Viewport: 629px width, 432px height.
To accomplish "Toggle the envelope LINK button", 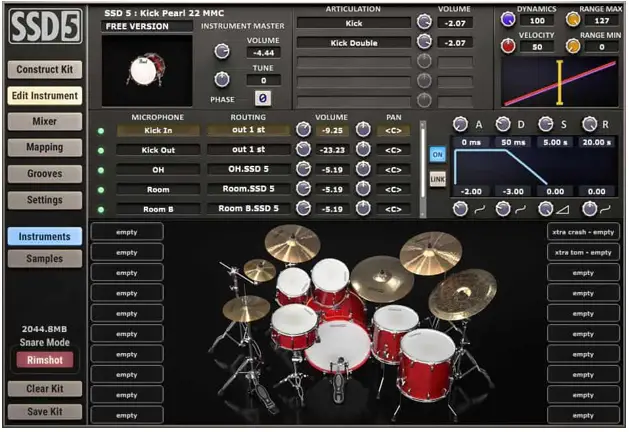I will [x=437, y=179].
